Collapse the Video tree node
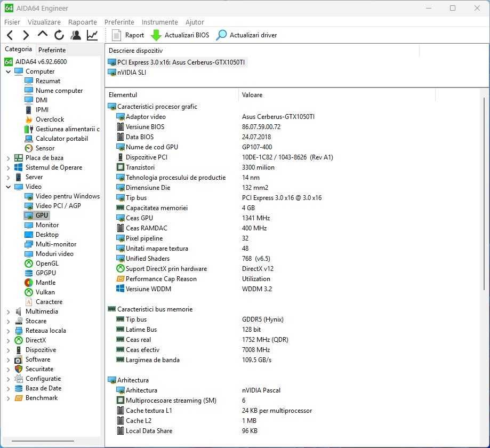490x448 pixels. [x=9, y=187]
